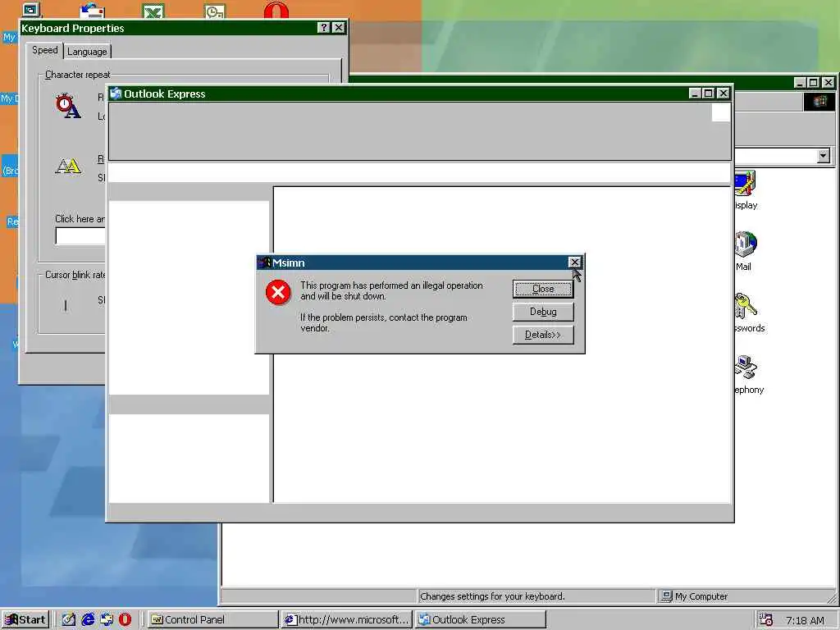Launch Opera from quick launch
This screenshot has height=630, width=840.
tap(125, 620)
